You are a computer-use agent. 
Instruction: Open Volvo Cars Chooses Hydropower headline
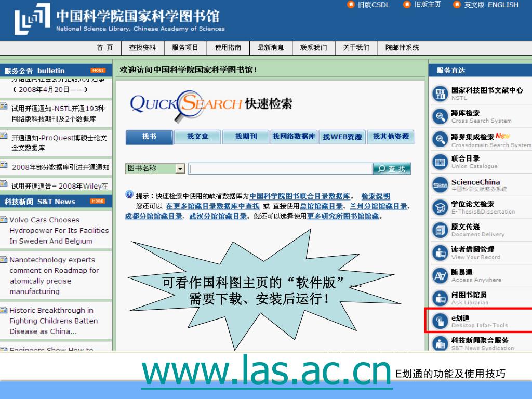[59, 230]
